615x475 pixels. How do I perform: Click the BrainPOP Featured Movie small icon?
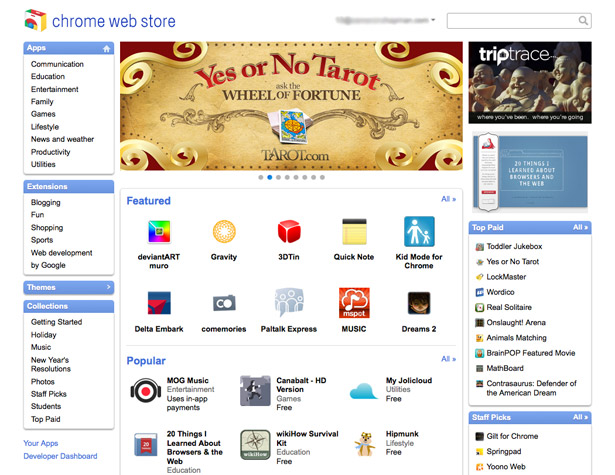pyautogui.click(x=479, y=353)
